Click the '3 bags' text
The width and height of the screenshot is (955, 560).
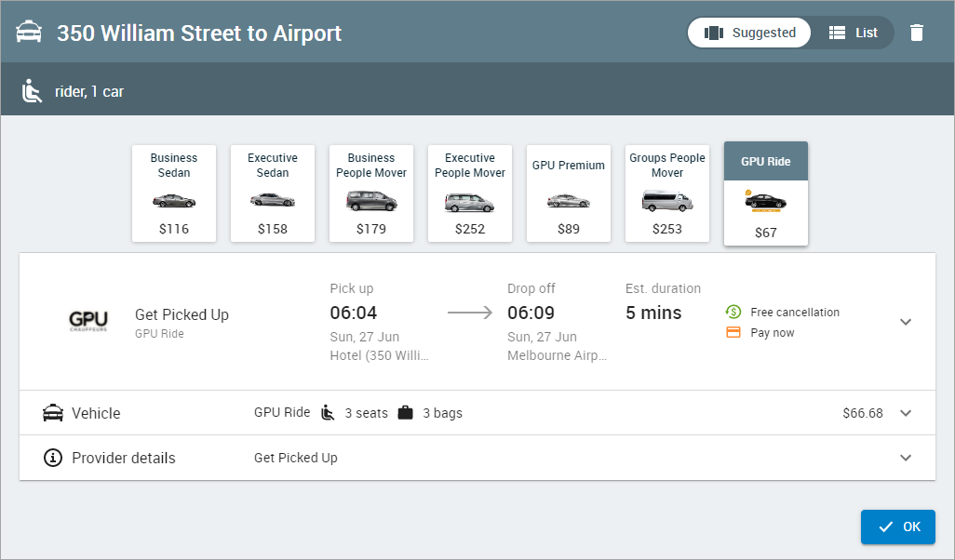pyautogui.click(x=443, y=413)
